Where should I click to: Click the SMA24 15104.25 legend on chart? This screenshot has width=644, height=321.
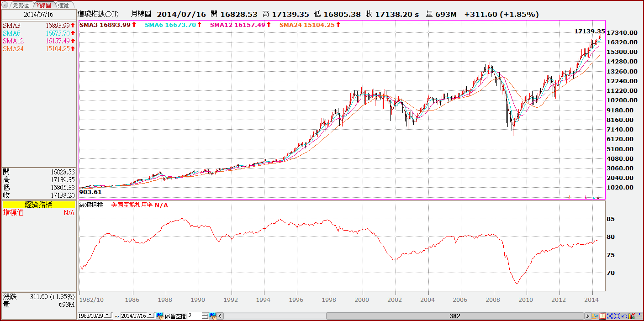310,25
